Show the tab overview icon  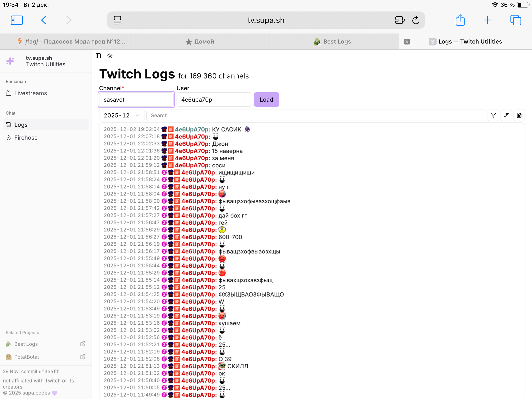515,20
